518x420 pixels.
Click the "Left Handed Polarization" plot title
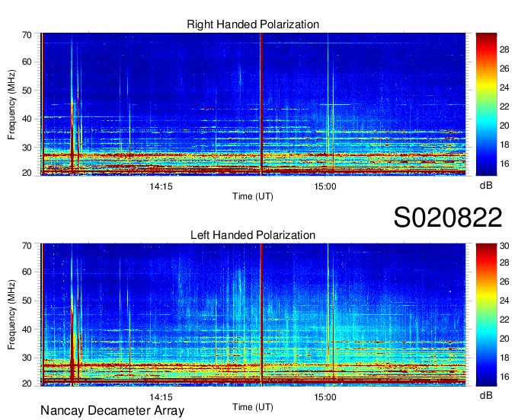pyautogui.click(x=253, y=235)
